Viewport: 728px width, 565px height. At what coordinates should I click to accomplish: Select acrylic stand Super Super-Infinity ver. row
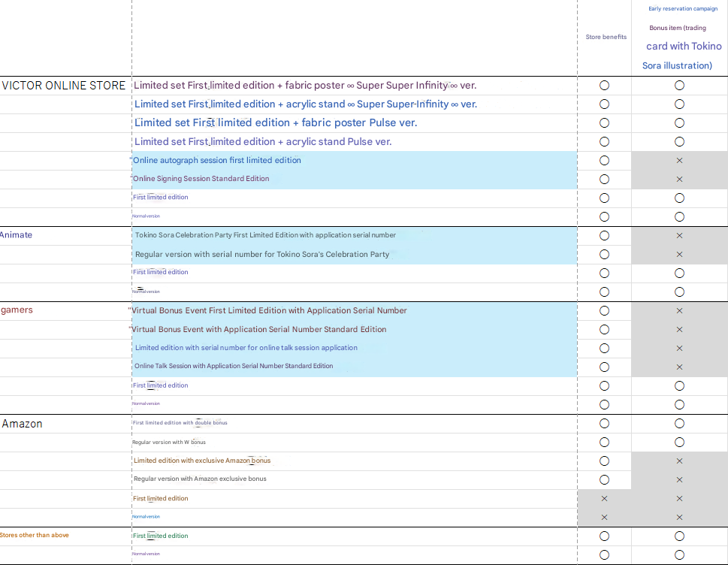pyautogui.click(x=306, y=104)
